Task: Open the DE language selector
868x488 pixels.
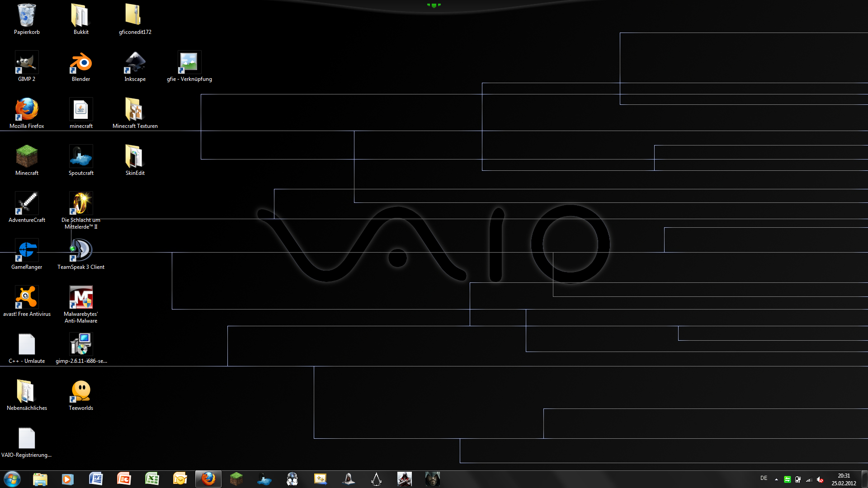Action: pyautogui.click(x=764, y=478)
